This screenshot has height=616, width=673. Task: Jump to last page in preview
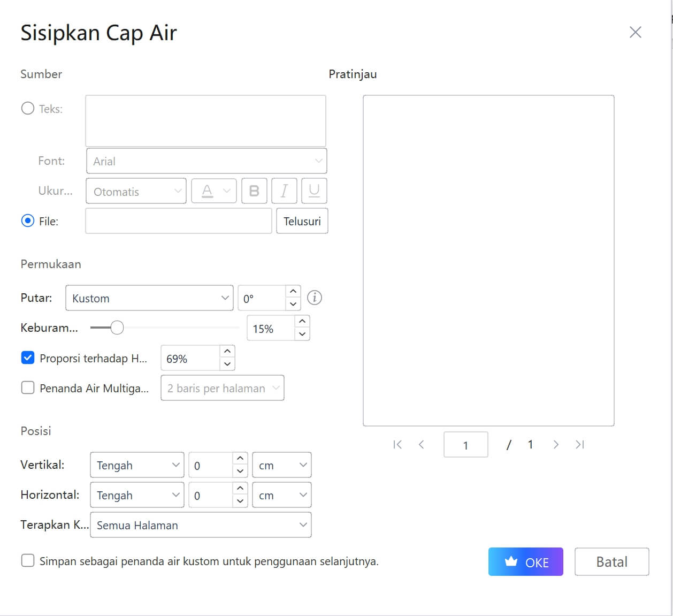pyautogui.click(x=579, y=444)
